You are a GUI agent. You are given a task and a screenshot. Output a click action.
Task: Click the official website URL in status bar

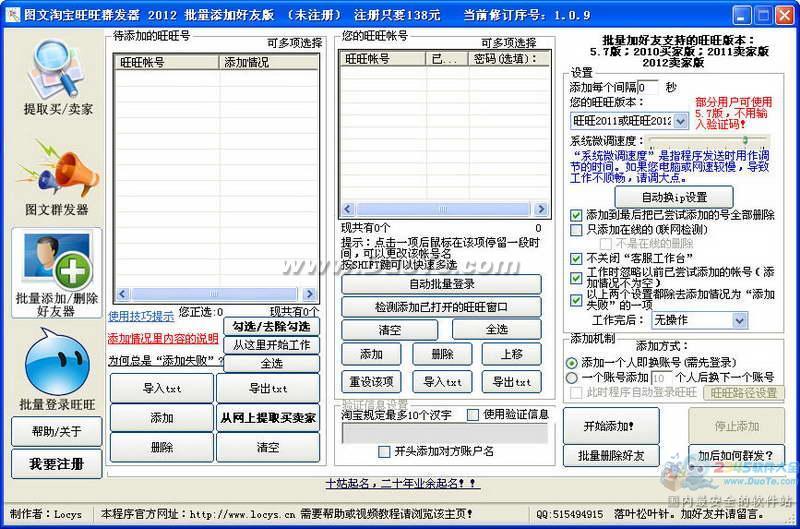click(242, 514)
